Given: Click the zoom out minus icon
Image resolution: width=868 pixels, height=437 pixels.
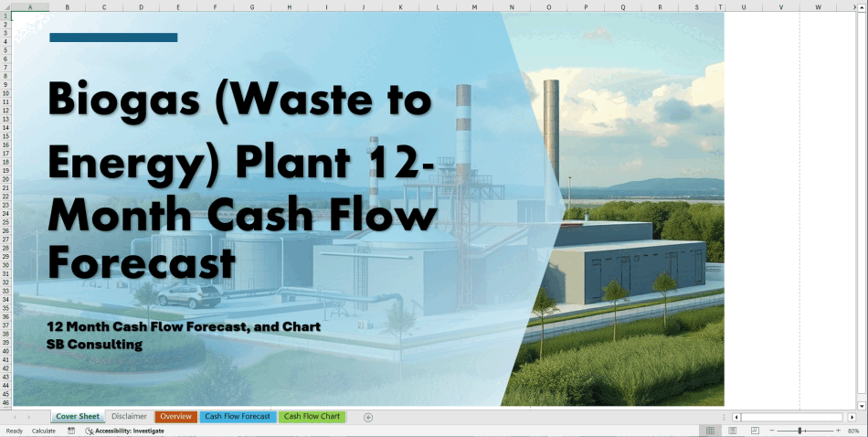Looking at the screenshot, I should tap(772, 431).
